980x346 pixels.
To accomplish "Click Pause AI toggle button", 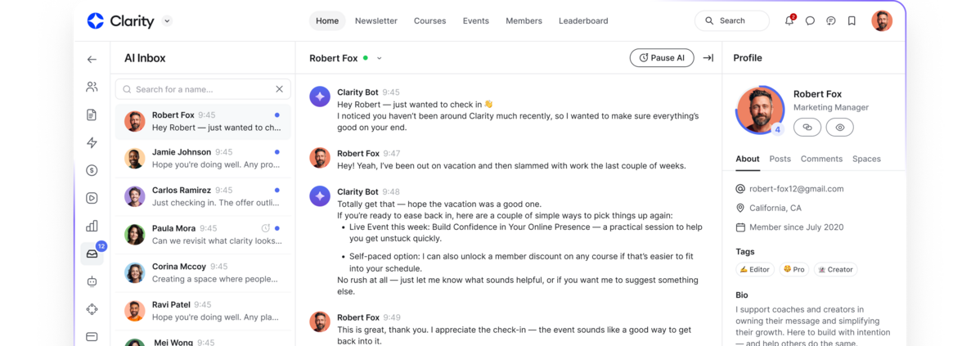I will pyautogui.click(x=662, y=58).
